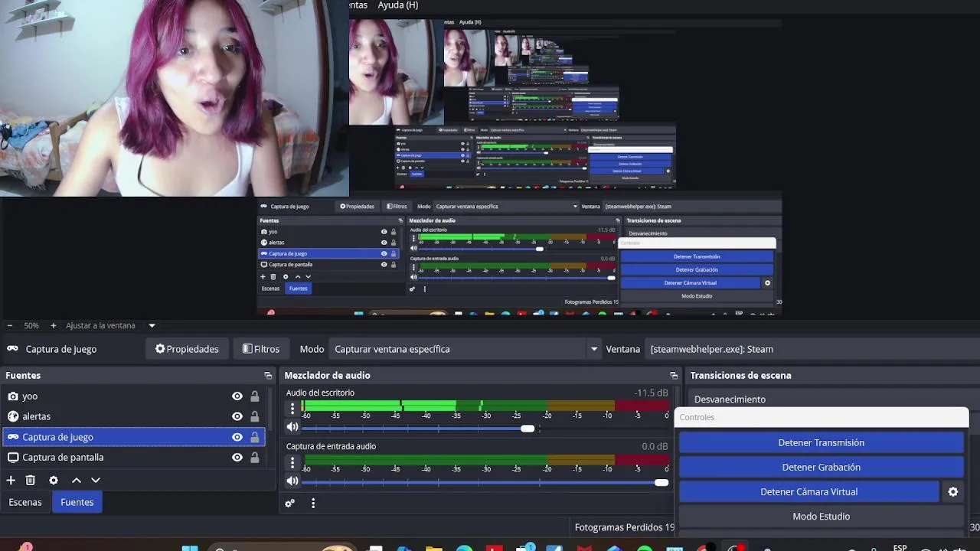Click the Audio del escritorio level meter
This screenshot has width=980, height=551.
pyautogui.click(x=485, y=406)
